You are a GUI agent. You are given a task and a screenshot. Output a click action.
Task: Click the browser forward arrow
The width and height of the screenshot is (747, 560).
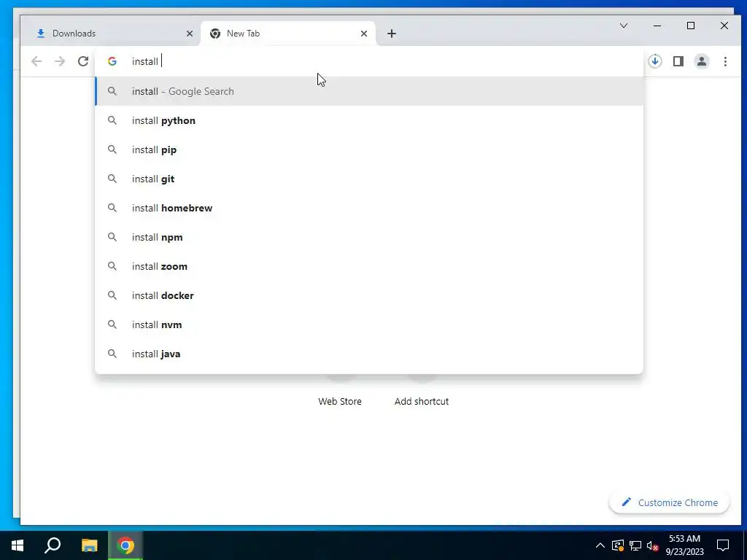pyautogui.click(x=60, y=61)
